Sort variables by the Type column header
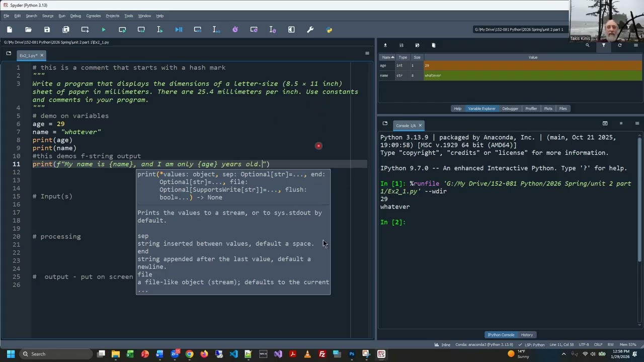The image size is (644, 362). tap(403, 57)
